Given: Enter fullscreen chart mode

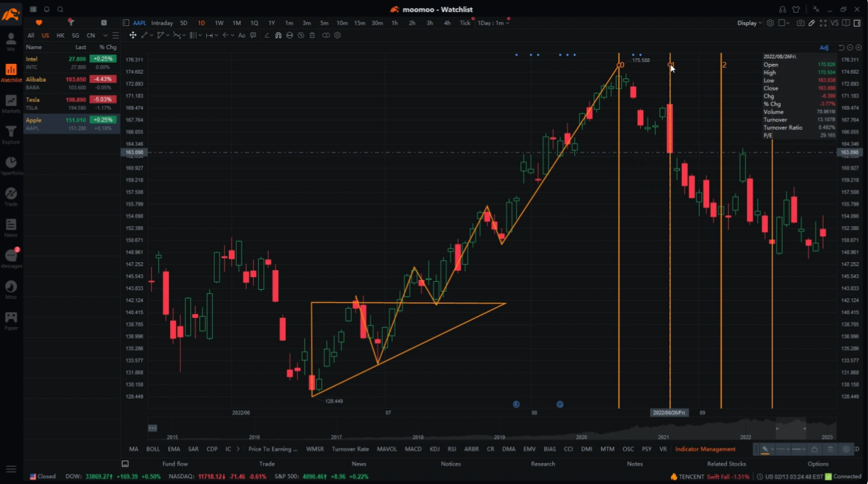Looking at the screenshot, I should point(823,23).
